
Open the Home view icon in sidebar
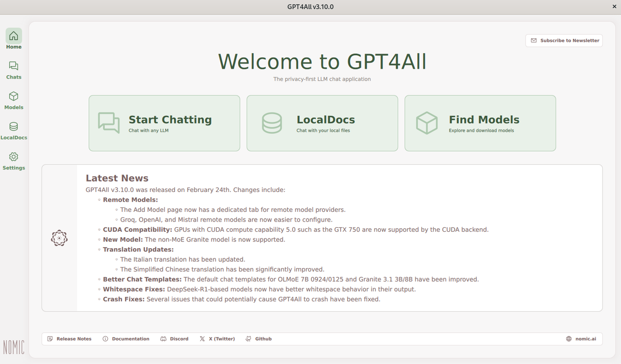[14, 36]
